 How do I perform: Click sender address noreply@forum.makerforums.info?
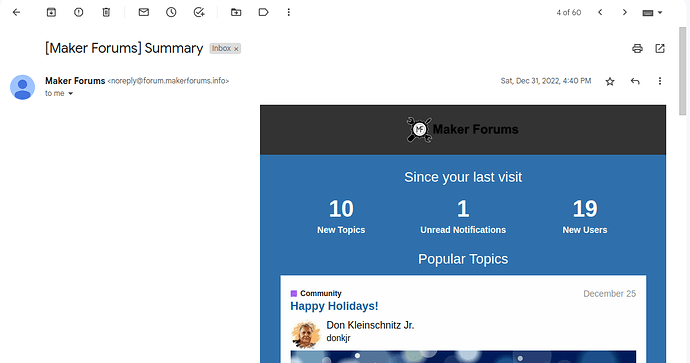click(168, 81)
